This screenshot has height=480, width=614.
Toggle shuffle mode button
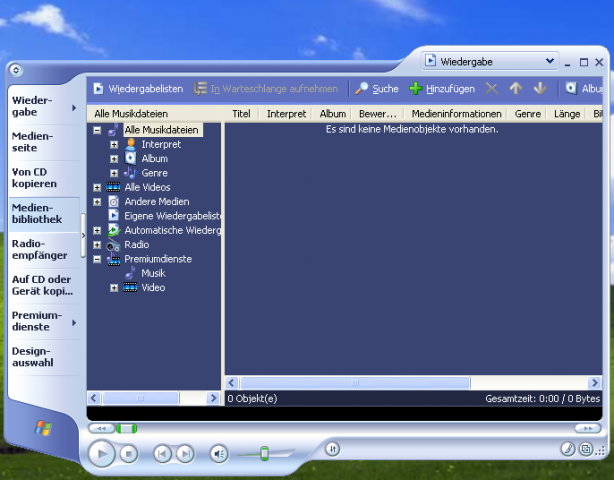coord(332,449)
